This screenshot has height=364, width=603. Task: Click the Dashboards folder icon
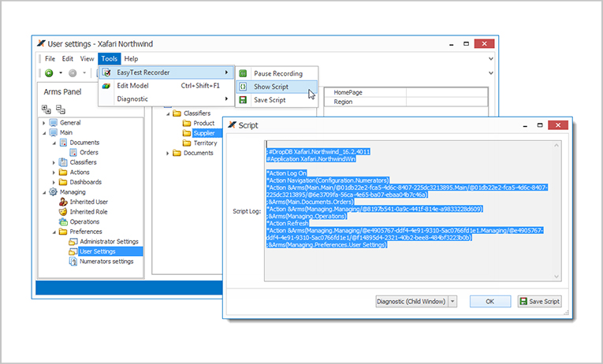[x=63, y=182]
